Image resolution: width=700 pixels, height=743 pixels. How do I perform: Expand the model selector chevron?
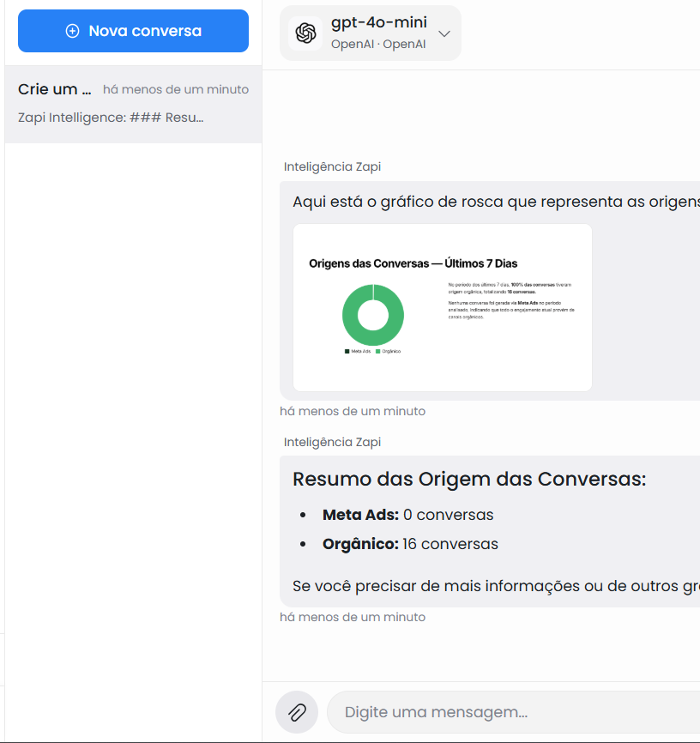coord(444,33)
